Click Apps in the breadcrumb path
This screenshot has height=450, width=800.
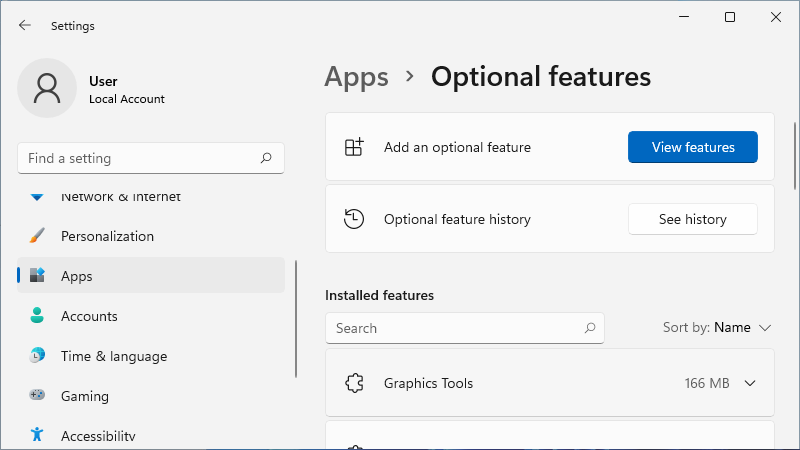point(356,76)
